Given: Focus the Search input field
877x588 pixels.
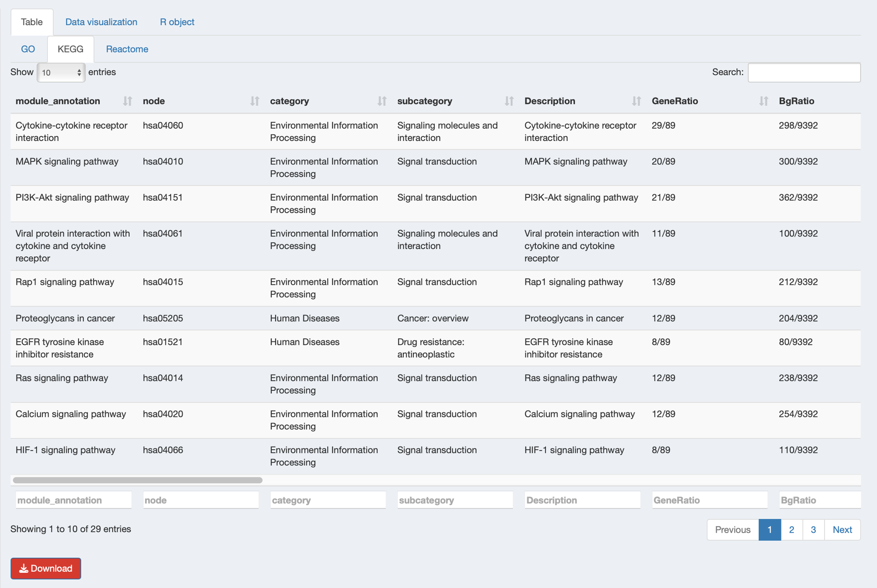Looking at the screenshot, I should pyautogui.click(x=804, y=73).
